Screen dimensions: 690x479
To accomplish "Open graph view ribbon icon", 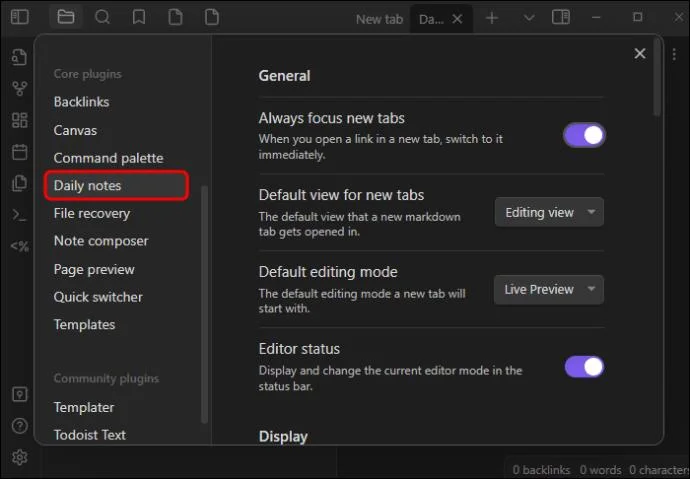I will tap(19, 88).
